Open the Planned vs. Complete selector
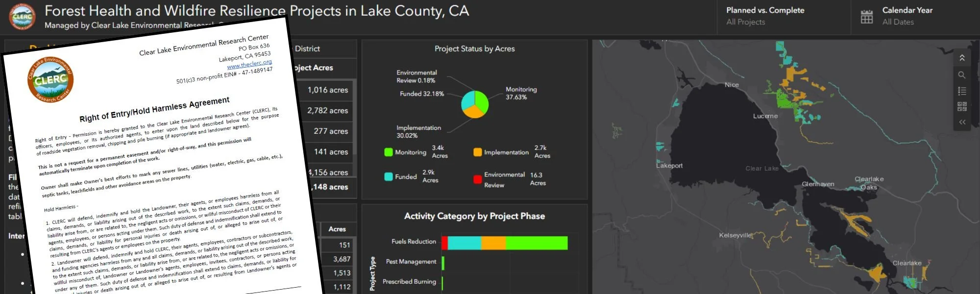 point(765,16)
